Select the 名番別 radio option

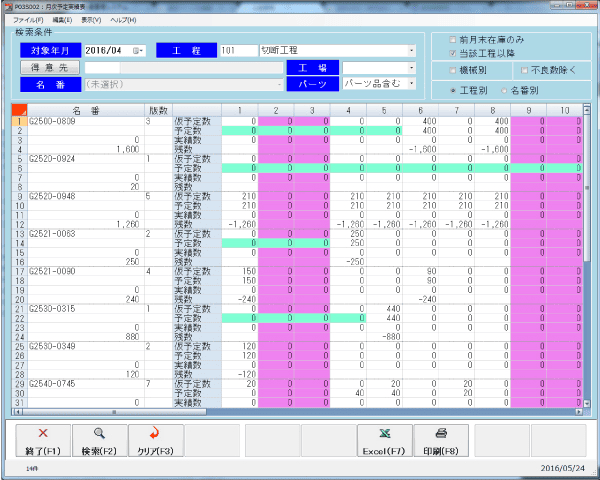[x=504, y=90]
